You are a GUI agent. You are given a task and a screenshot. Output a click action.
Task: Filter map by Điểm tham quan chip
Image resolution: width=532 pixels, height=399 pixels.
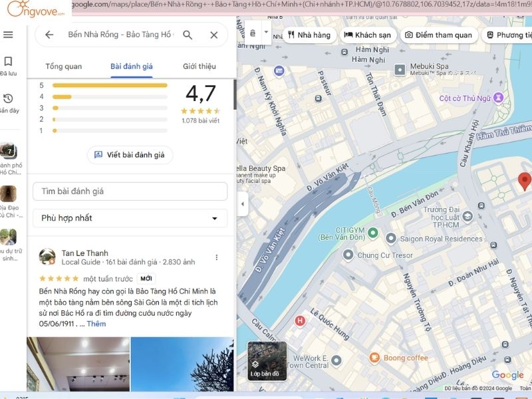(439, 35)
